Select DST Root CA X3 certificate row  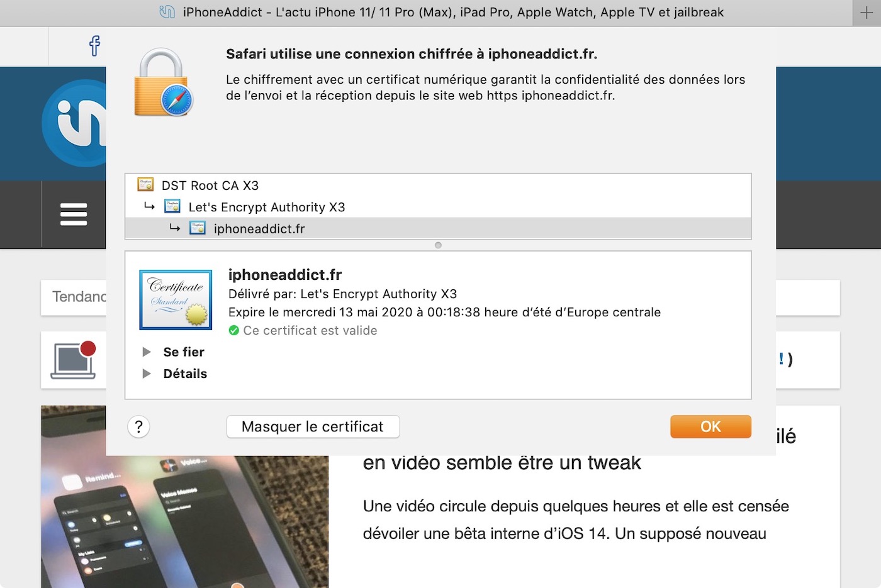(438, 186)
